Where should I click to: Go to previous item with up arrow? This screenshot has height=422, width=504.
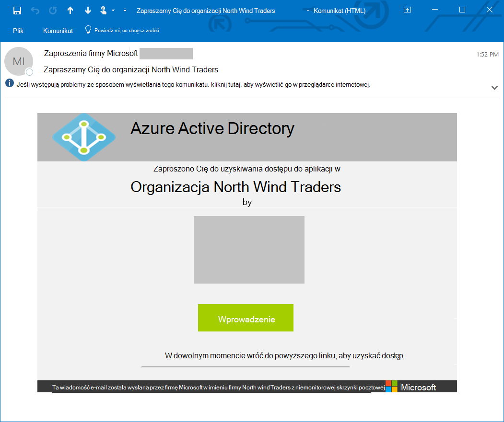coord(70,11)
